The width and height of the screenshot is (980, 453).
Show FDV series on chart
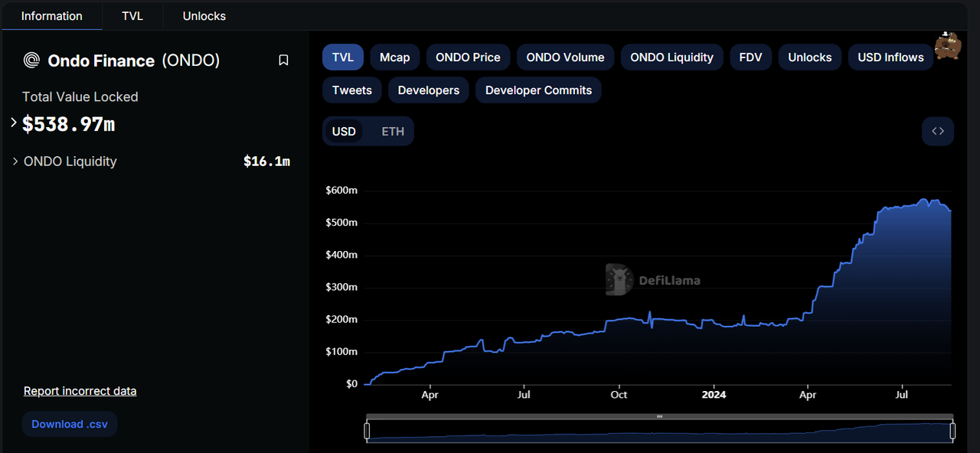(750, 57)
